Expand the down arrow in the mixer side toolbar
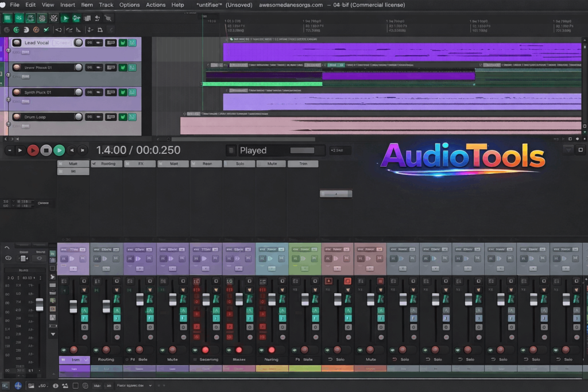This screenshot has width=588, height=392. [x=53, y=334]
